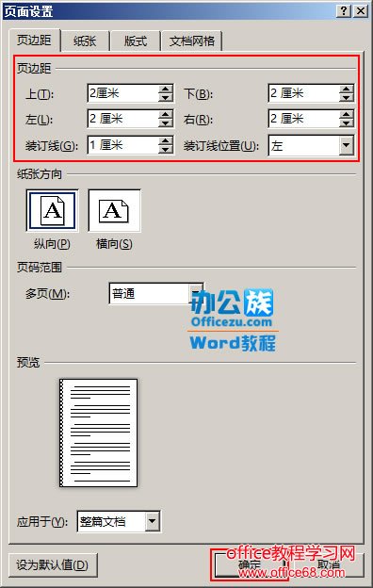Viewport: 373px width, 588px height.
Task: Decrease the 上 top margin value
Action: point(166,97)
